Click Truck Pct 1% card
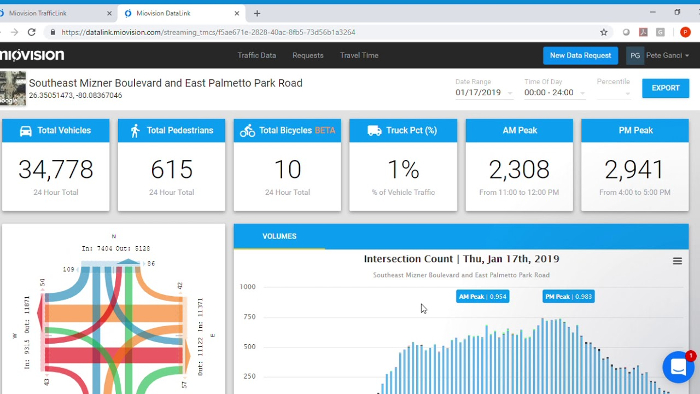Image resolution: width=700 pixels, height=394 pixels. (403, 165)
